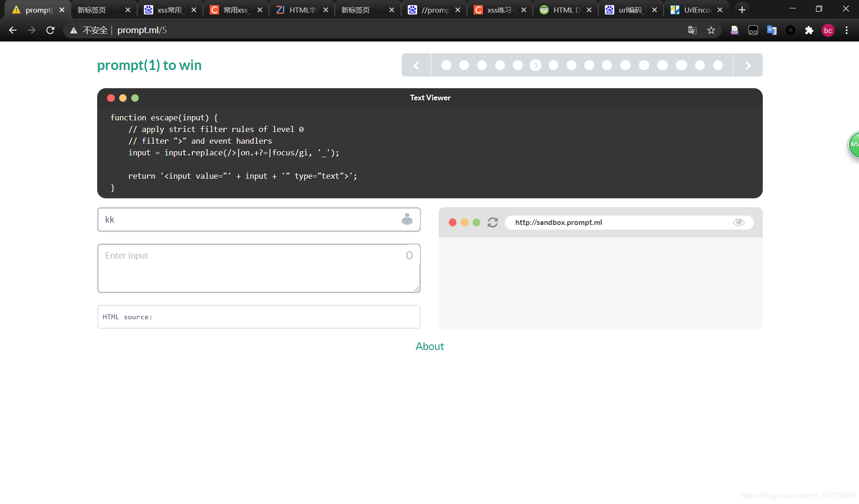
Task: Open the 'bc' profile avatar
Action: point(828,30)
